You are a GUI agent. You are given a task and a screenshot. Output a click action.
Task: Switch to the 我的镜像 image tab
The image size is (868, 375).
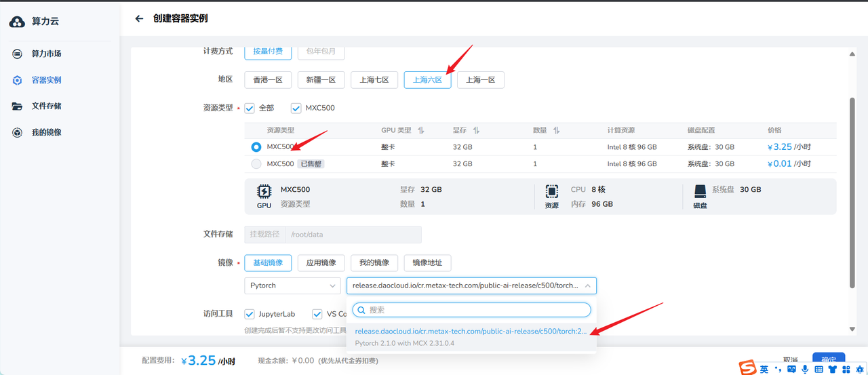click(x=374, y=263)
